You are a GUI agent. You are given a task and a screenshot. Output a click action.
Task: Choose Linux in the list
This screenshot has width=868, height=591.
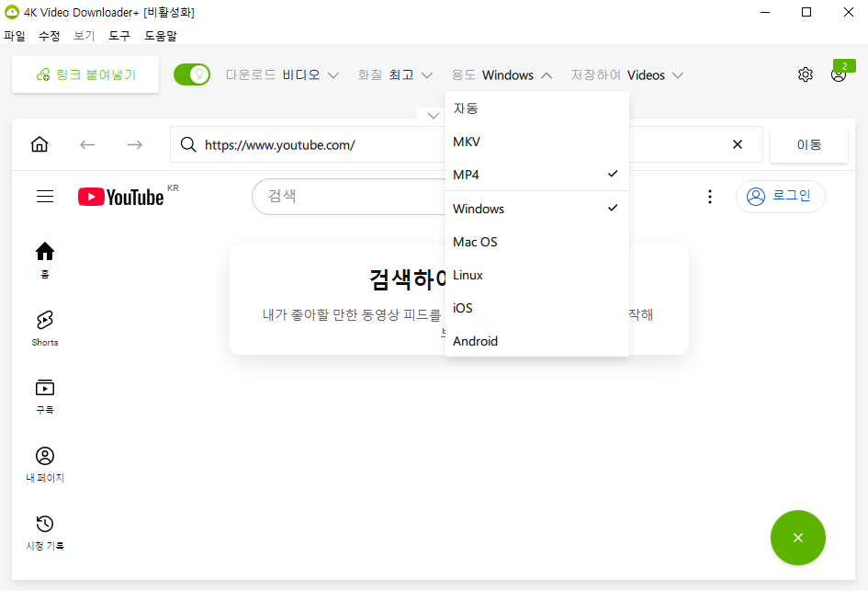click(537, 276)
